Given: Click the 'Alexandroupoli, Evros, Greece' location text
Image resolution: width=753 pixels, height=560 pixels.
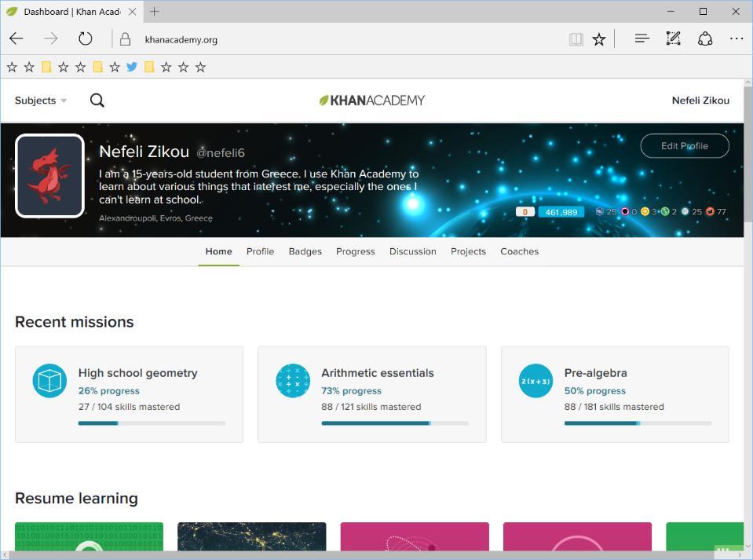Looking at the screenshot, I should point(155,218).
